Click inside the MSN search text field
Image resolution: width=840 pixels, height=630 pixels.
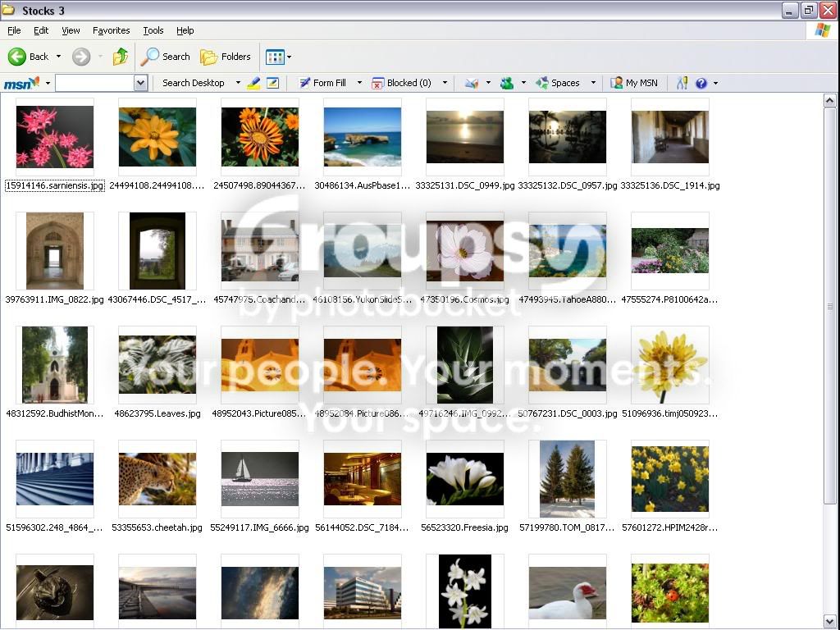tap(95, 83)
